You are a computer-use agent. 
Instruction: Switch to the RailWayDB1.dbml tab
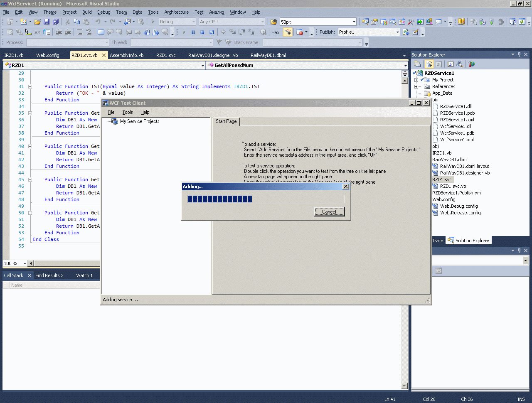click(x=268, y=55)
